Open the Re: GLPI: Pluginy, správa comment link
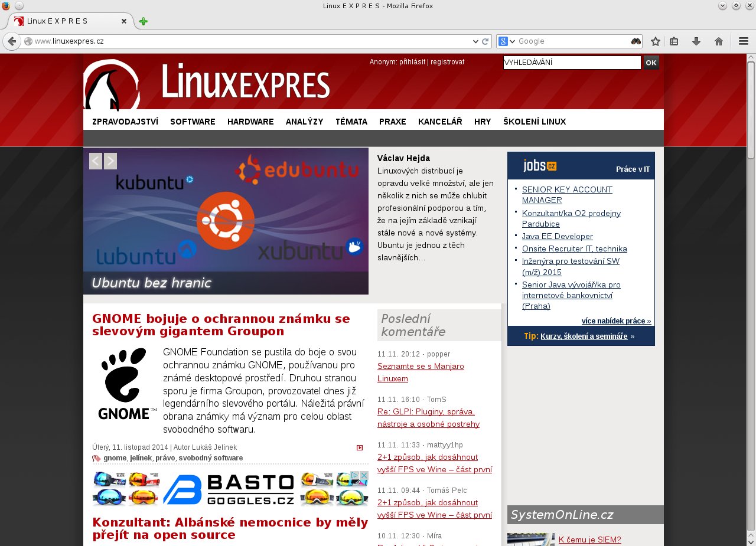The height and width of the screenshot is (546, 756). 428,418
